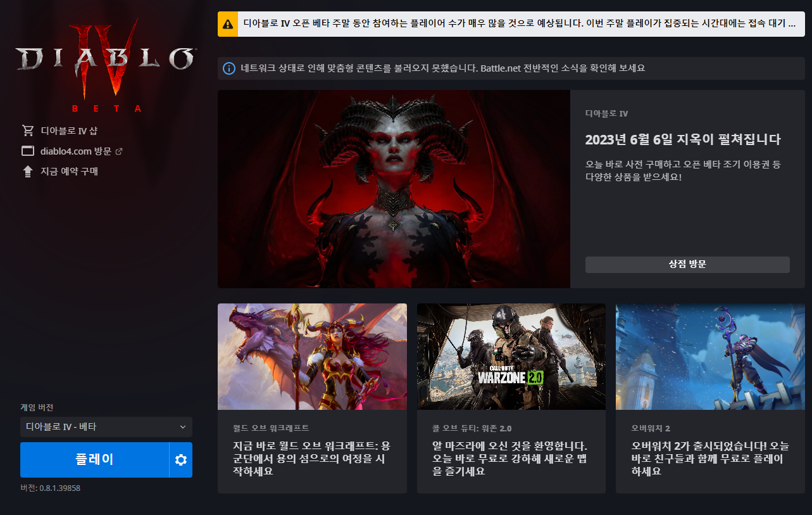Click the 오버워치 2 category label
The image size is (812, 515).
click(651, 428)
